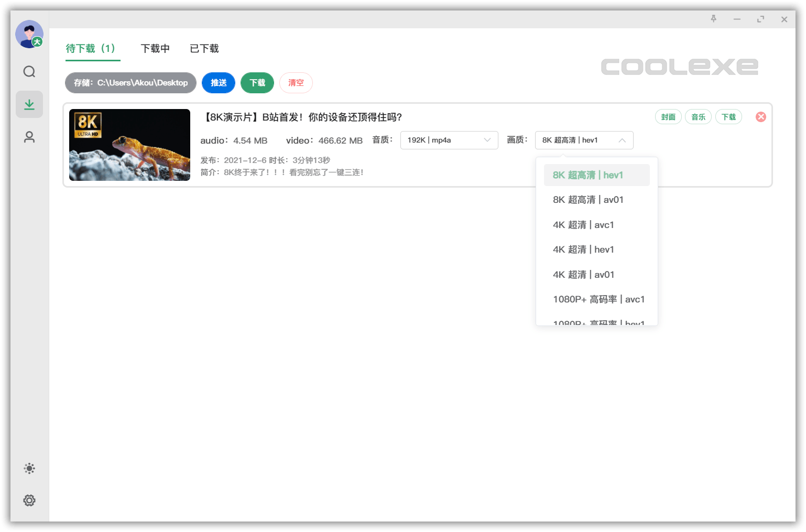Open the user account sidebar icon

pyautogui.click(x=29, y=137)
